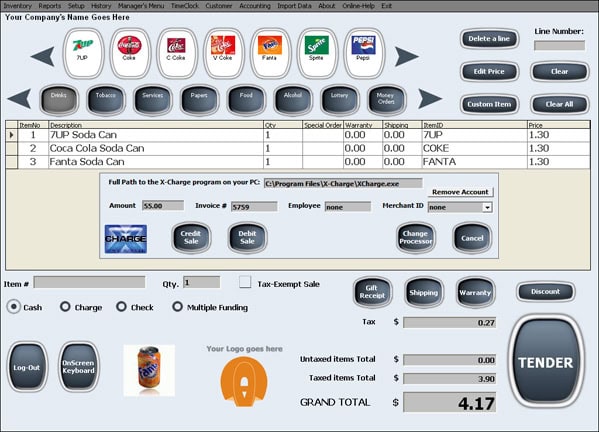
Task: Open the Money Orders category
Action: [x=387, y=100]
